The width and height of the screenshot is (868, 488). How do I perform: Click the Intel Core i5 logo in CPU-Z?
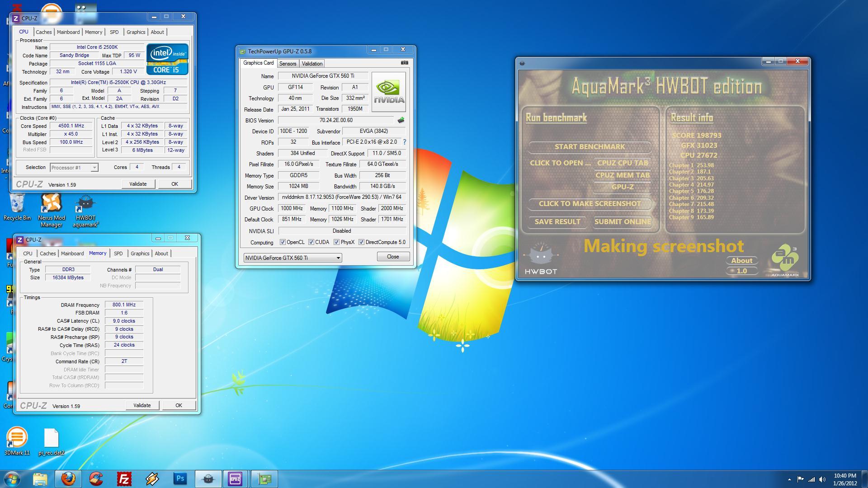[167, 59]
